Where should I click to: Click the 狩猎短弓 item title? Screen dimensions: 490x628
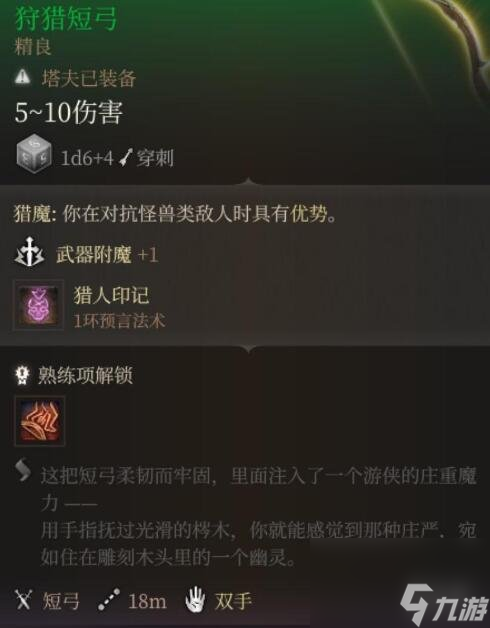click(66, 19)
